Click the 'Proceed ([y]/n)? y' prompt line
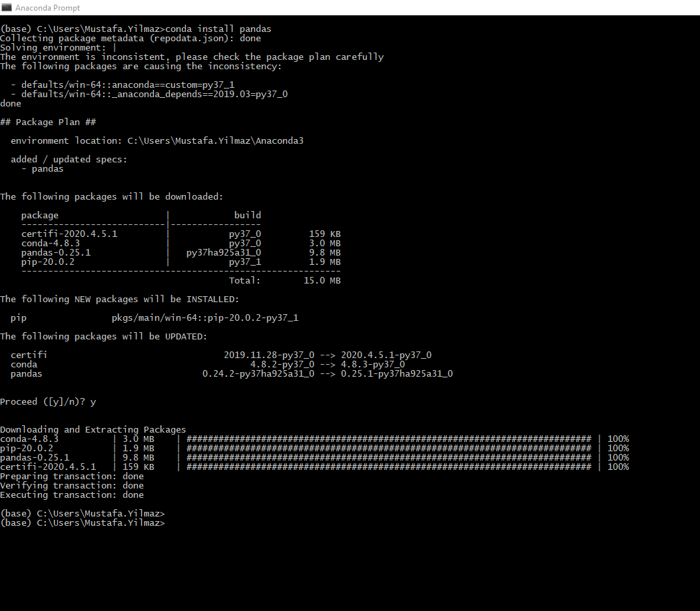 (x=48, y=402)
